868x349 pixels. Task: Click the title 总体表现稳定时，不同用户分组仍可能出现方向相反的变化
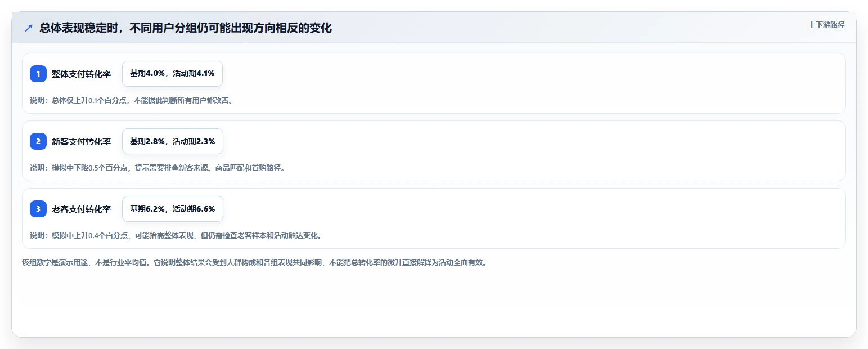point(186,28)
